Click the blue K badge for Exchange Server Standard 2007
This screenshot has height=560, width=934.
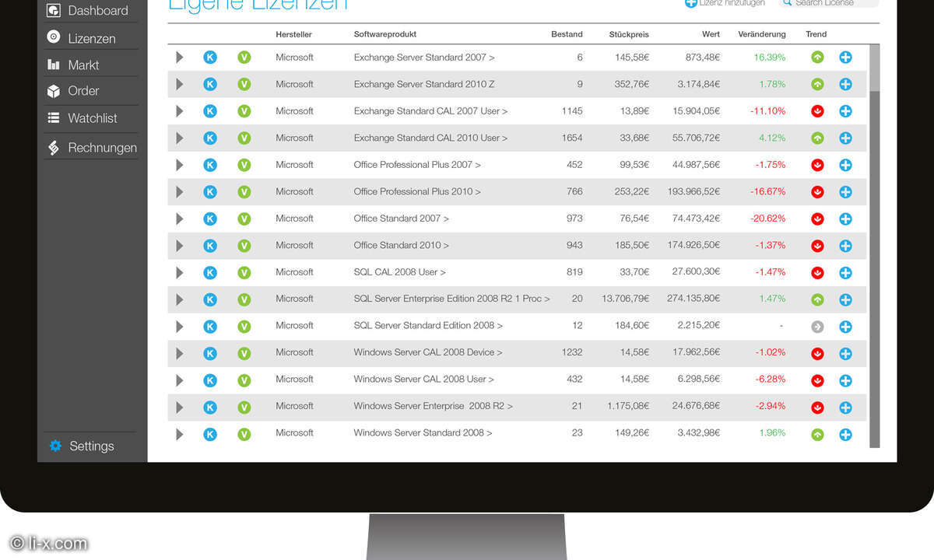click(x=210, y=57)
